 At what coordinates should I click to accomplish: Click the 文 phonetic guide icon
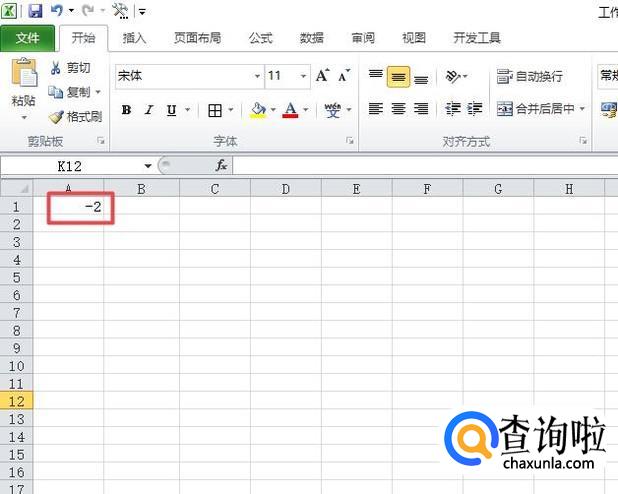pyautogui.click(x=333, y=110)
